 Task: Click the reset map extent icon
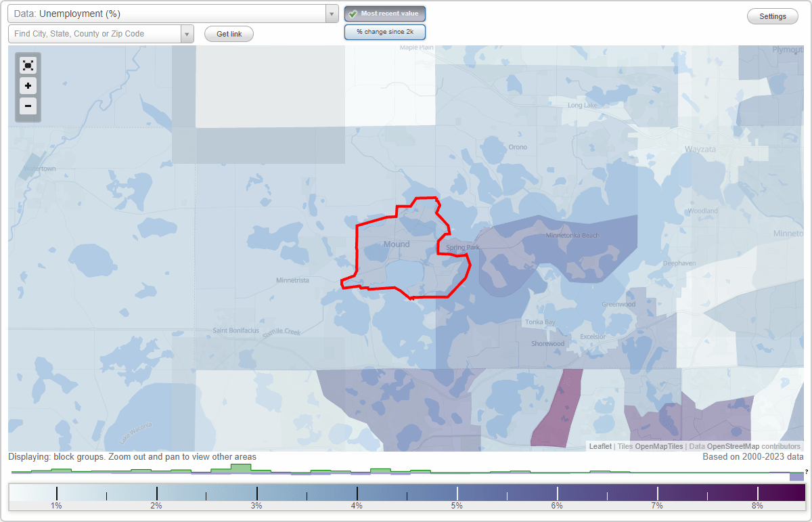[x=28, y=65]
